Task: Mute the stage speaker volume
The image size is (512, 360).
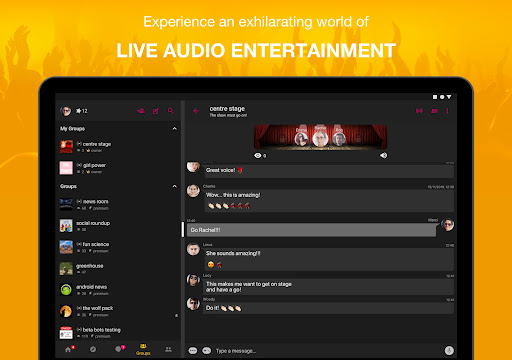Action: click(384, 155)
